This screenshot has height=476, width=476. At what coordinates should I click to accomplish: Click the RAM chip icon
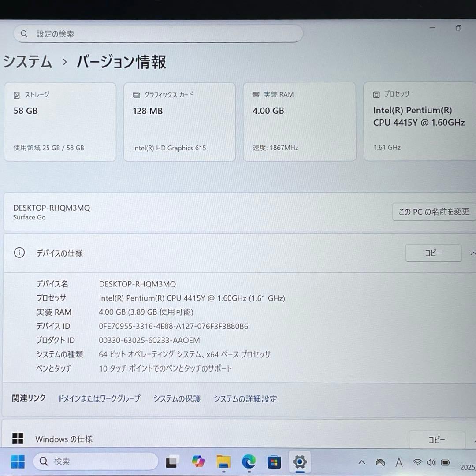[256, 94]
